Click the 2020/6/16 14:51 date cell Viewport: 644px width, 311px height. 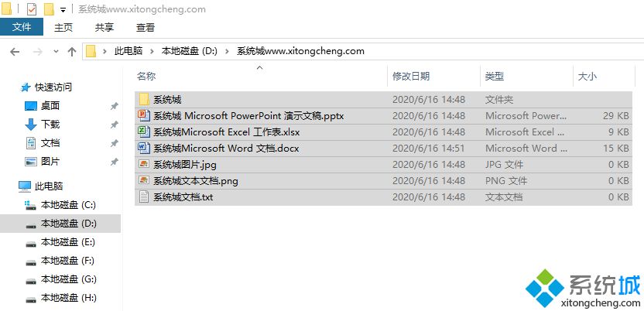[429, 148]
